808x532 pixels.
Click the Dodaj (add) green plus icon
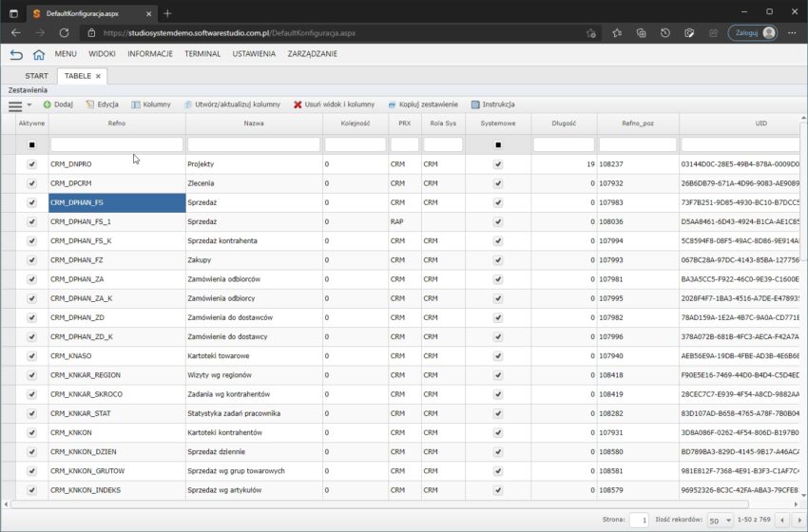[x=48, y=104]
